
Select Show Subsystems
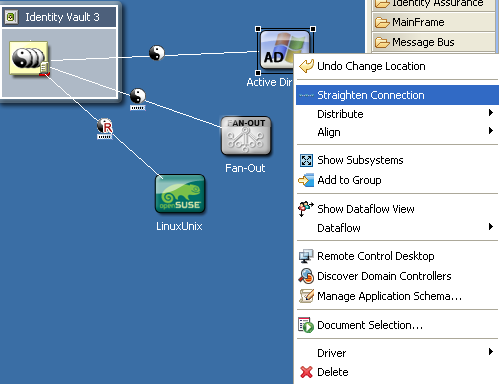pyautogui.click(x=397, y=160)
